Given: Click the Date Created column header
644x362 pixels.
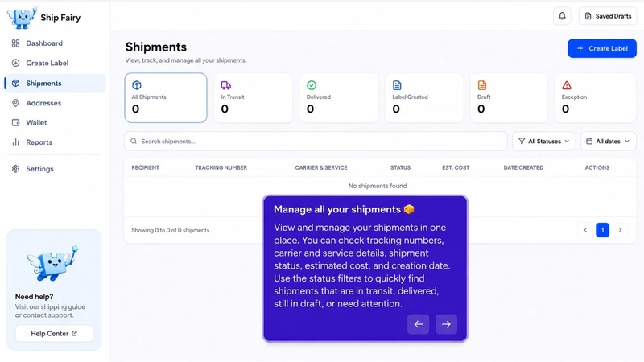Looking at the screenshot, I should [x=524, y=167].
